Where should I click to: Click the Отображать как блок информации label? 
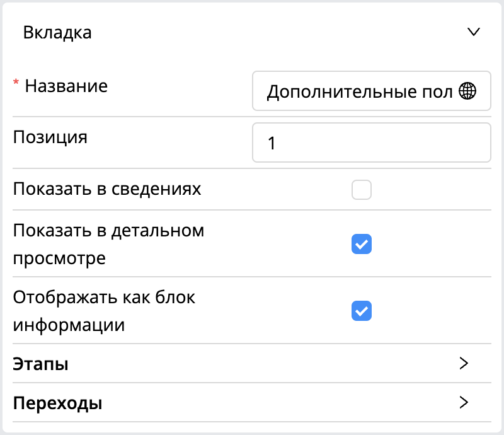pyautogui.click(x=104, y=311)
